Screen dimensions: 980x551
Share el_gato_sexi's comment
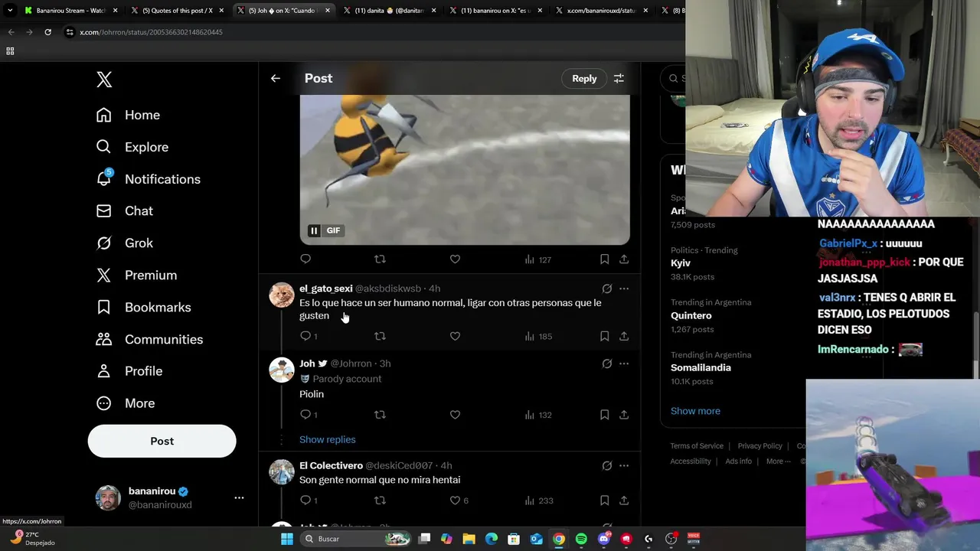click(x=624, y=336)
